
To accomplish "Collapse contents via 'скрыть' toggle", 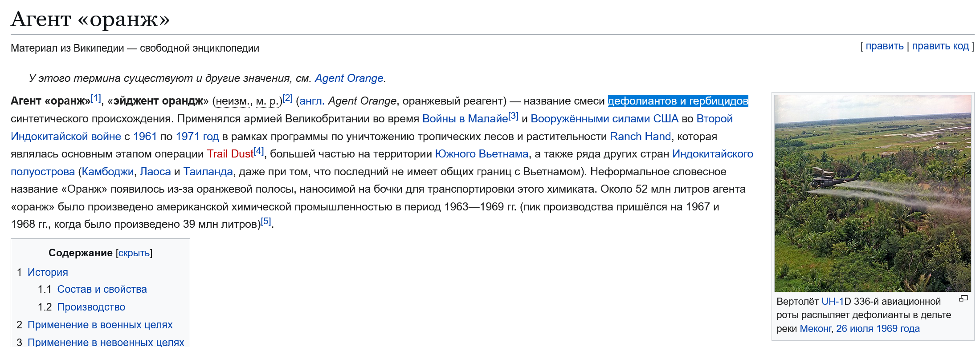I will click(134, 253).
